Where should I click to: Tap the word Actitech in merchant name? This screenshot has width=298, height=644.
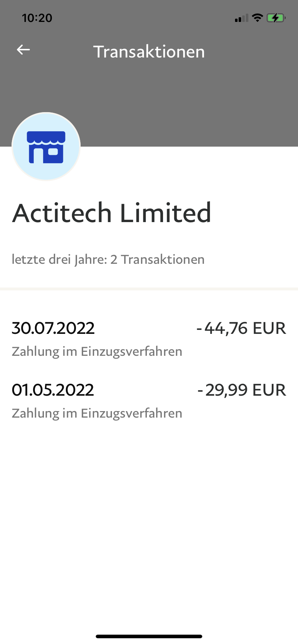62,213
